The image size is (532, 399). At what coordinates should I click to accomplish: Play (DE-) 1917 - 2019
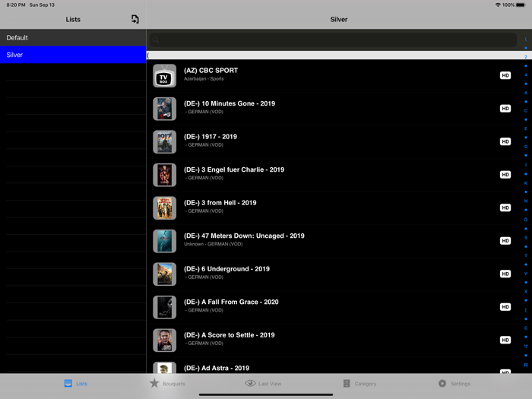click(x=334, y=142)
